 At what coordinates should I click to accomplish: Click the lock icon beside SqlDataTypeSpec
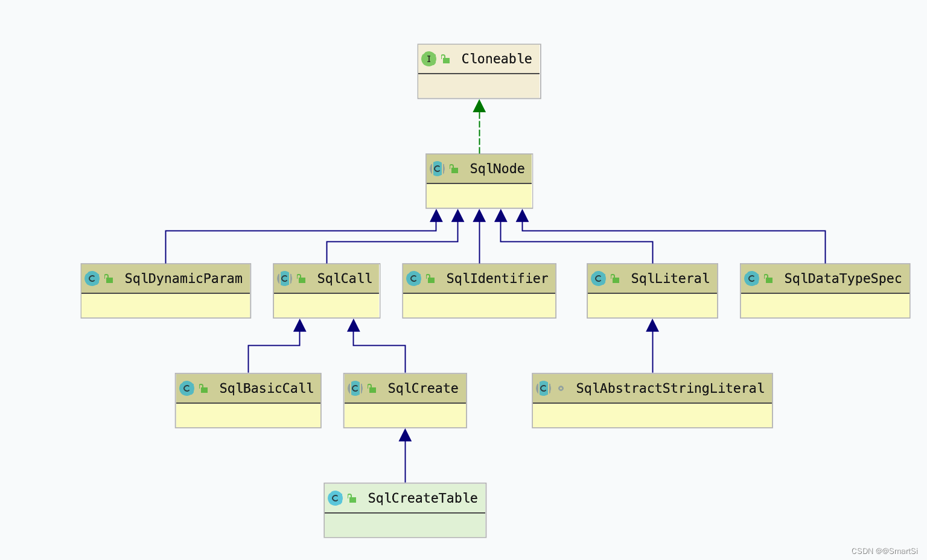[x=768, y=279]
